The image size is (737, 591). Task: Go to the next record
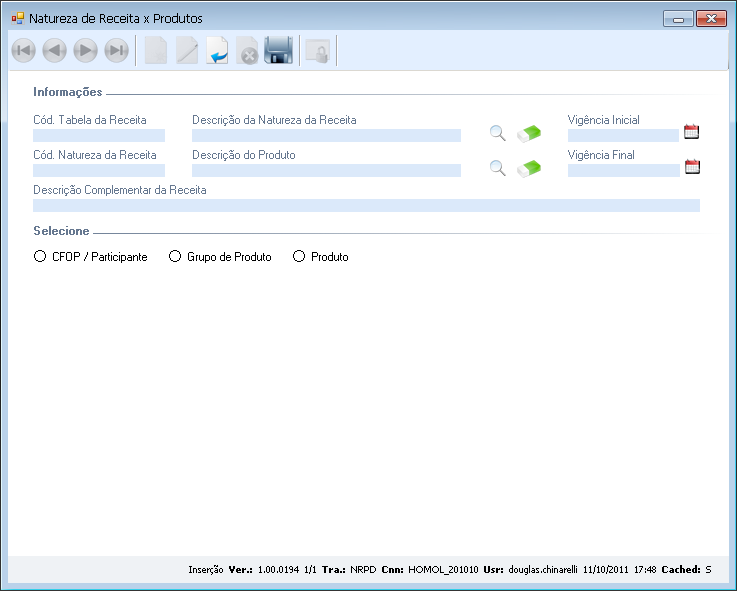(86, 50)
